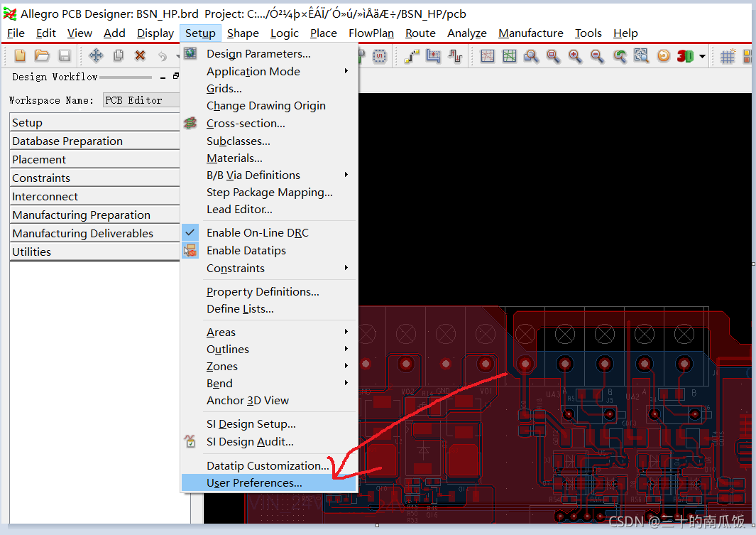Click the Grid toggle toolbar icon
This screenshot has width=756, height=535.
coord(728,56)
